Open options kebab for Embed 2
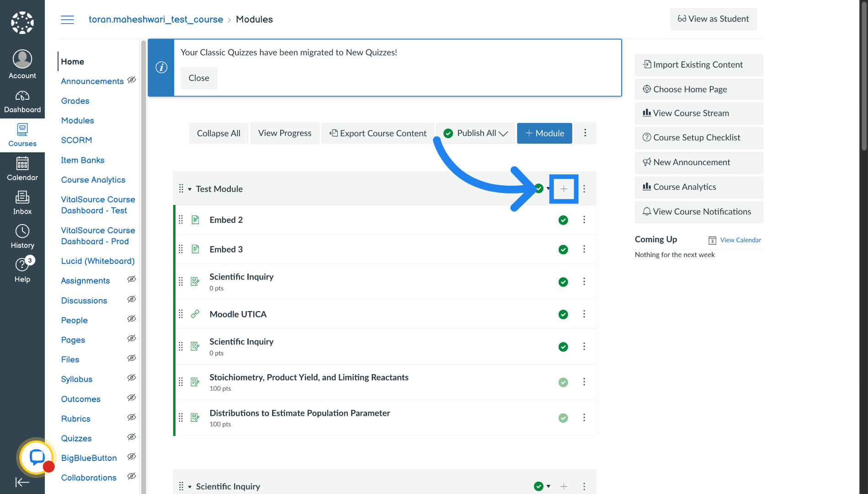 click(x=584, y=220)
